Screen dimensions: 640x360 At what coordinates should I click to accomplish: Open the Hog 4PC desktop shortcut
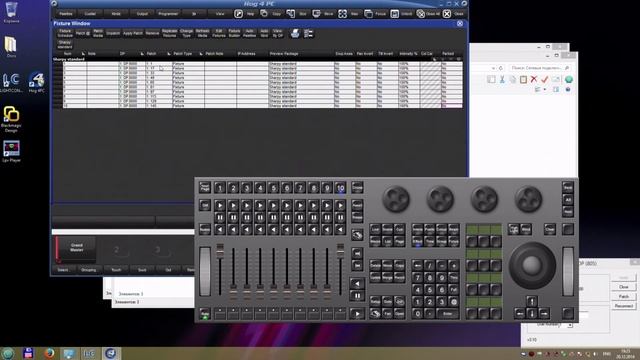click(x=36, y=82)
